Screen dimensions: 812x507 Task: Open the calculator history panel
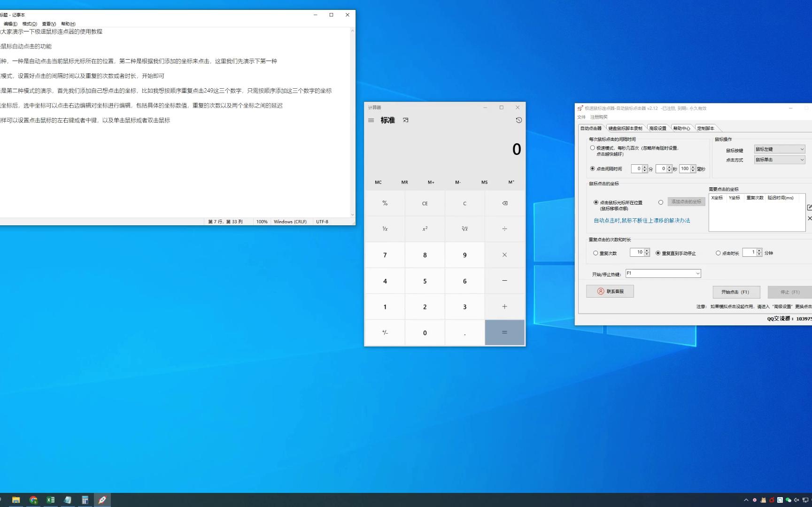pyautogui.click(x=518, y=120)
